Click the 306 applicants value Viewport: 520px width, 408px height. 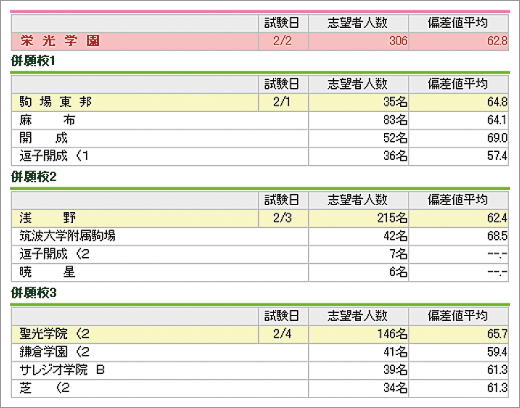tap(398, 41)
